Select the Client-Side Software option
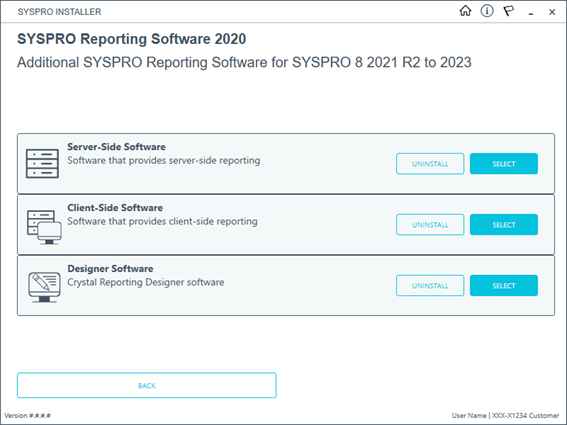Viewport: 567px width, 425px height. (x=504, y=225)
